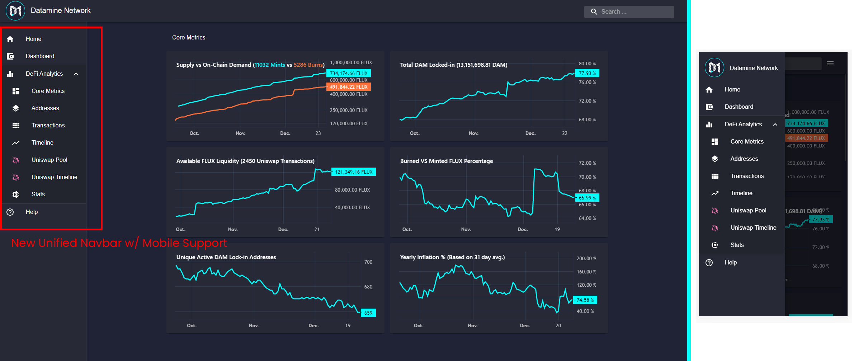Click the Stats chip icon in the desktop sidebar
The width and height of the screenshot is (868, 361).
(16, 194)
